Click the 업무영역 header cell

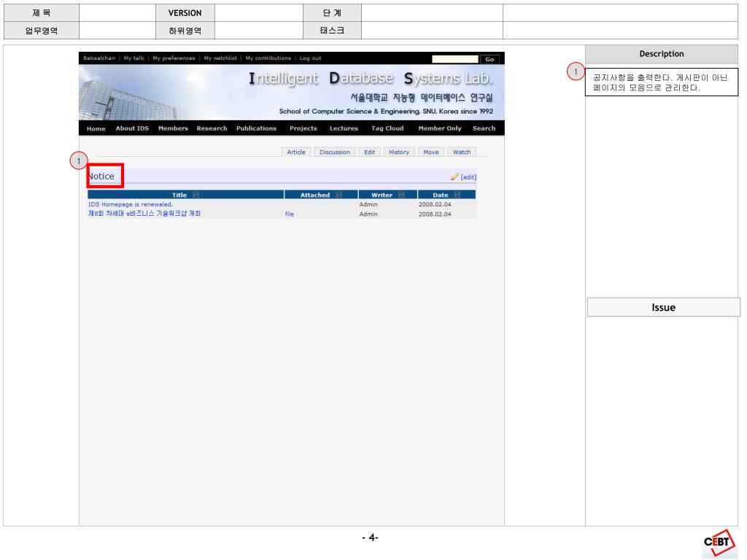tap(42, 31)
